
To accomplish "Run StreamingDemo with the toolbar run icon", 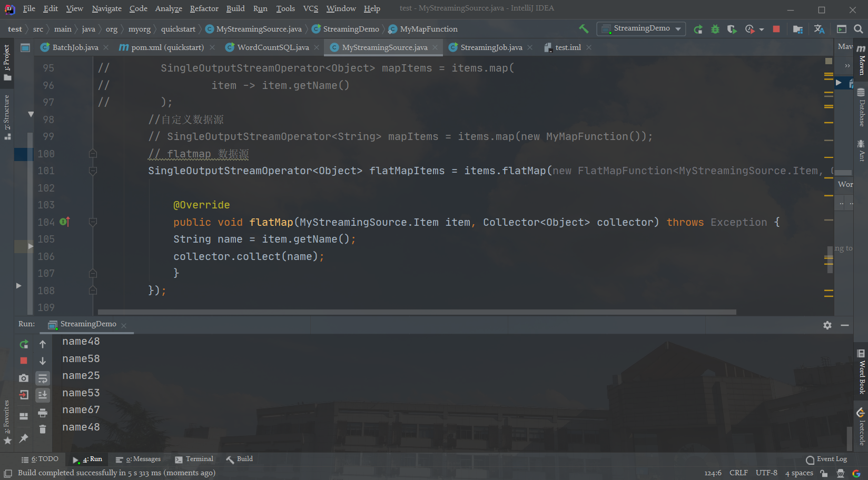I will tap(698, 29).
